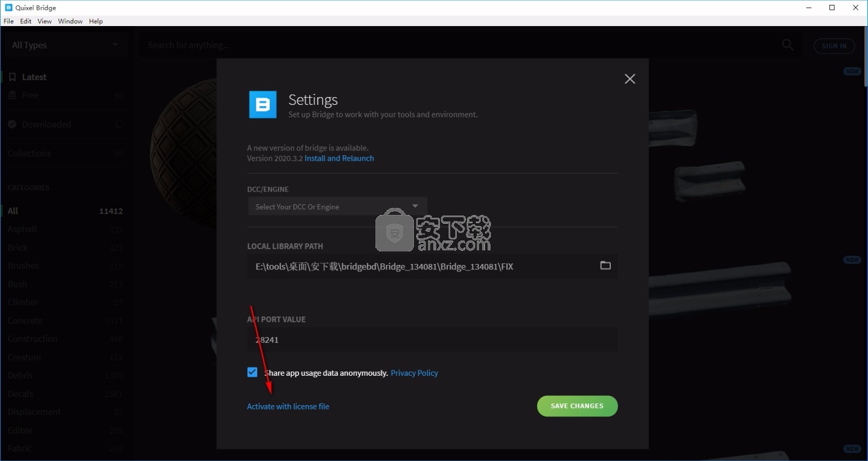The height and width of the screenshot is (461, 868).
Task: Click the API port value field
Action: (432, 340)
